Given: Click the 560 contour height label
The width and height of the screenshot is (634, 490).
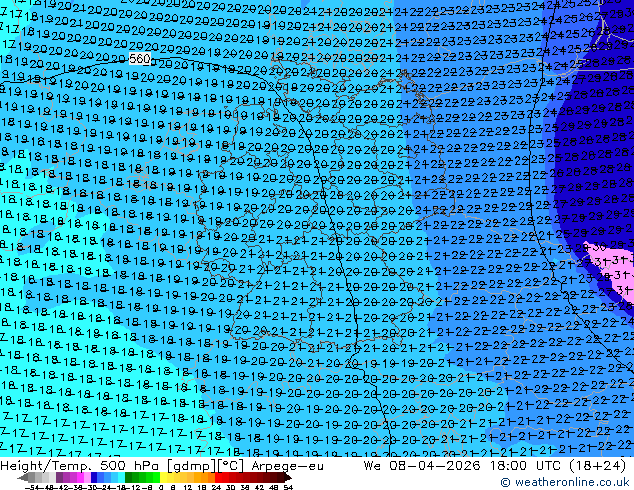Looking at the screenshot, I should click(140, 59).
